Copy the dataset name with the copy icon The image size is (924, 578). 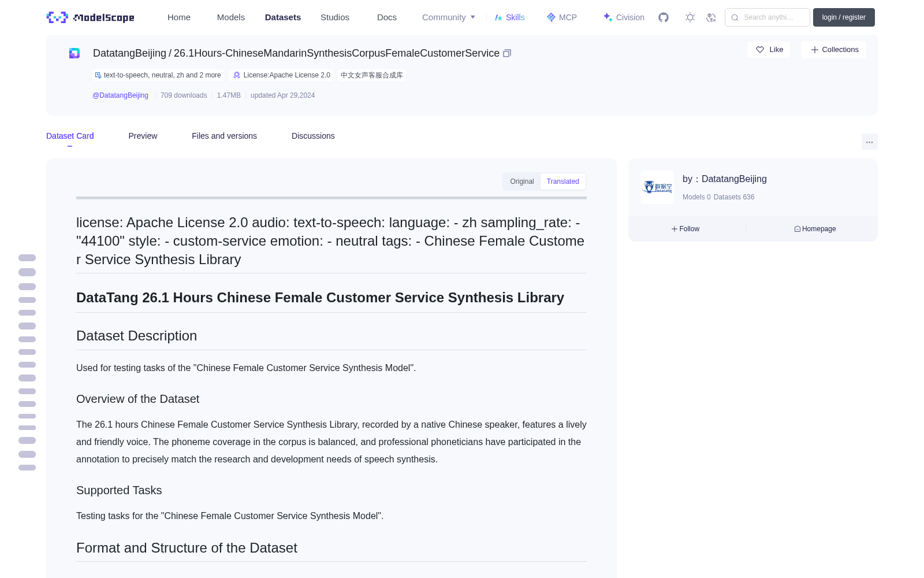click(507, 53)
